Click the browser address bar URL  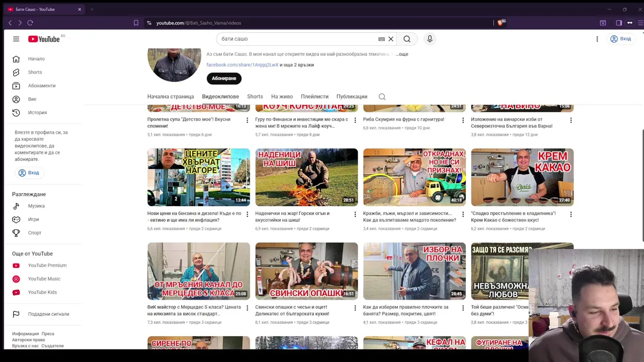tap(199, 23)
